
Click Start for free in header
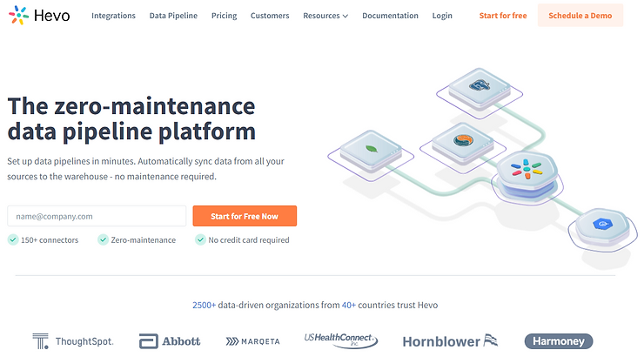[503, 16]
